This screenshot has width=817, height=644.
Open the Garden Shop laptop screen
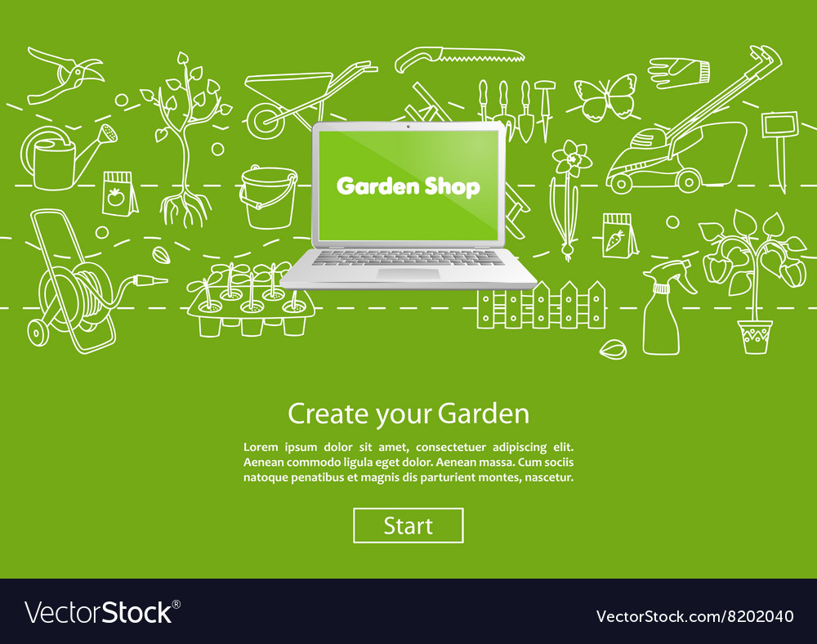408,186
